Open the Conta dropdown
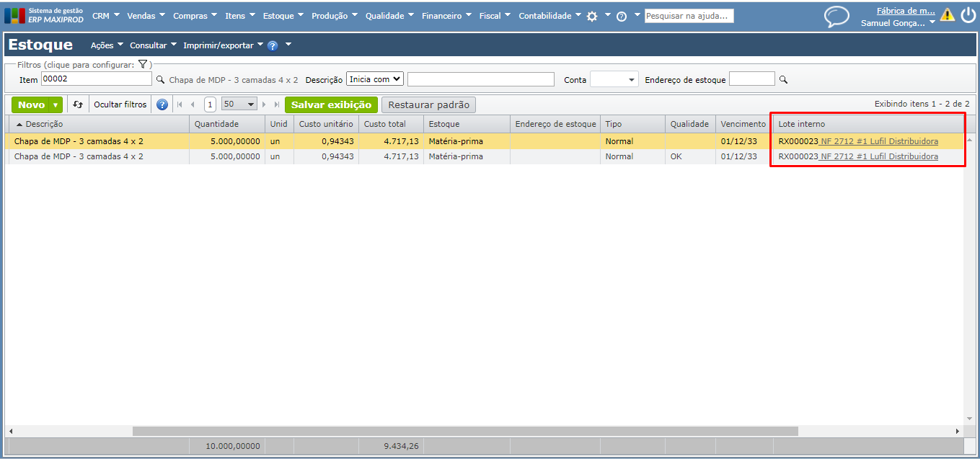 (x=614, y=79)
